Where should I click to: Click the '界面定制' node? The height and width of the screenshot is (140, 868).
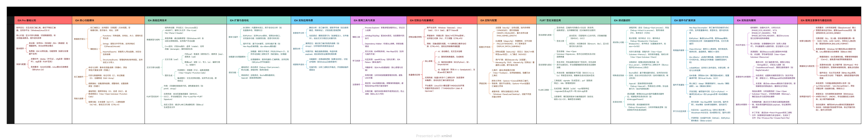(483, 83)
